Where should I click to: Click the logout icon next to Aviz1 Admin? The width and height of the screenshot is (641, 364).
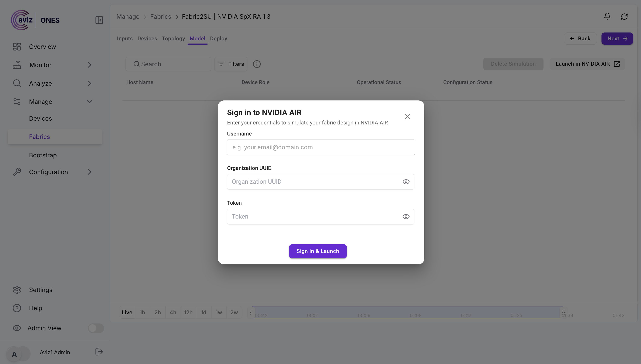tap(99, 352)
